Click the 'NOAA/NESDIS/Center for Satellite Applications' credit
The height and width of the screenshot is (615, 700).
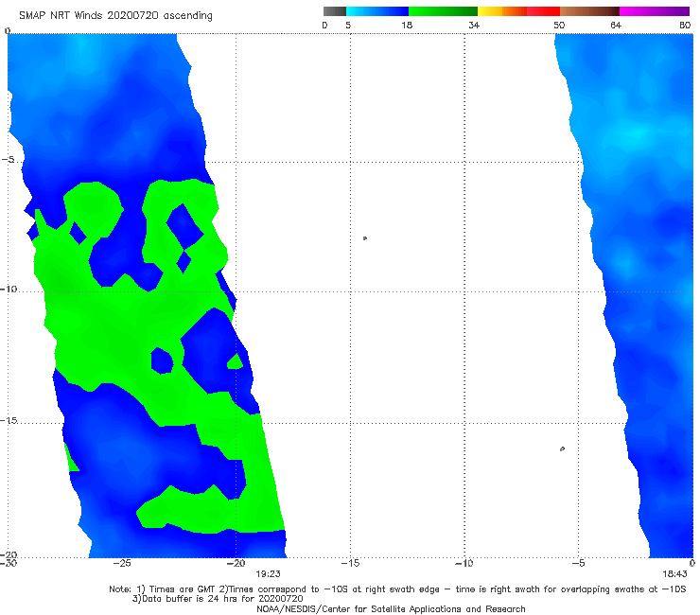(x=391, y=608)
